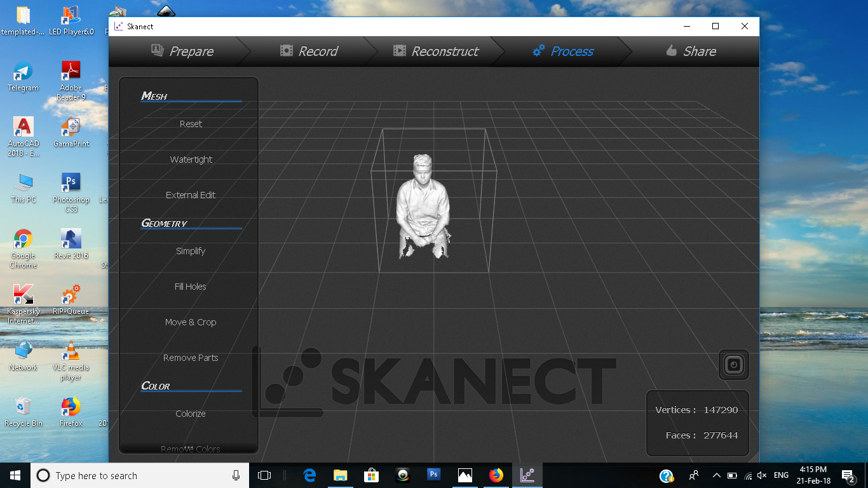Click the Geometry section heading
This screenshot has height=488, width=868.
[x=164, y=223]
